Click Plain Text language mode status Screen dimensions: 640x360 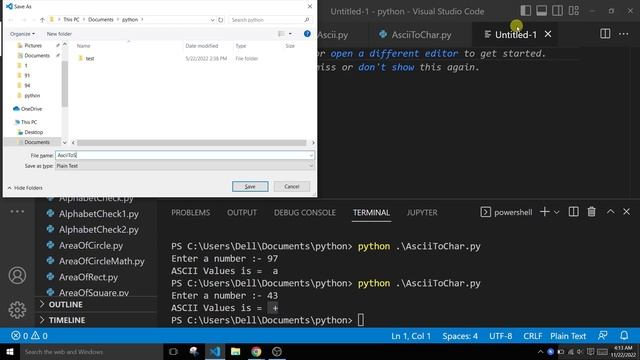(568, 336)
